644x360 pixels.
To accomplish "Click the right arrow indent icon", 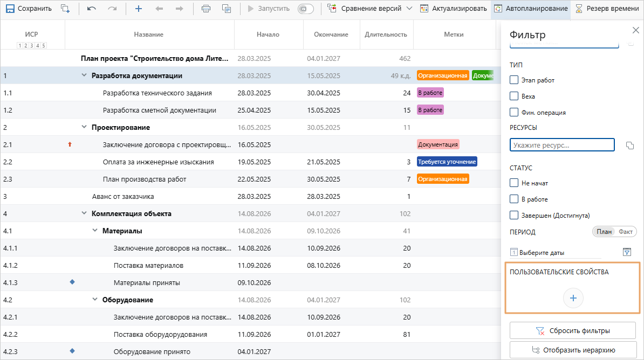I will [179, 9].
